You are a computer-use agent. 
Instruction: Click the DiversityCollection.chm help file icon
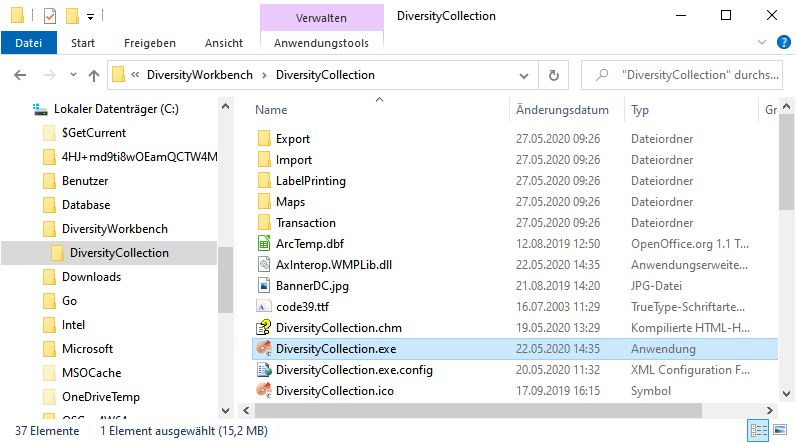pyautogui.click(x=264, y=327)
